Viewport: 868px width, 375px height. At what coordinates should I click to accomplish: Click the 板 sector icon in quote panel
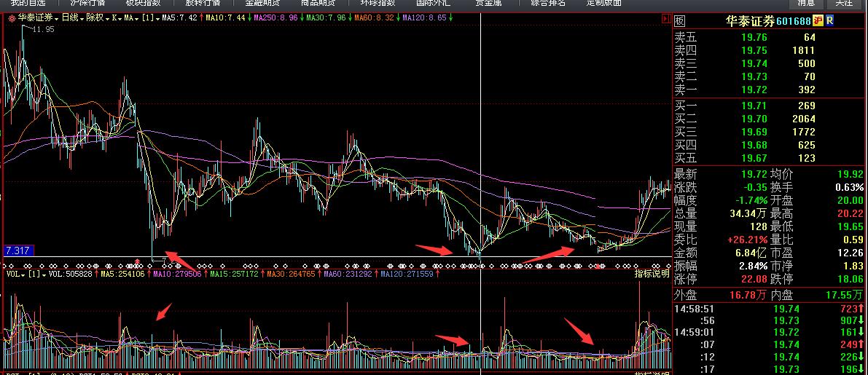click(x=680, y=21)
